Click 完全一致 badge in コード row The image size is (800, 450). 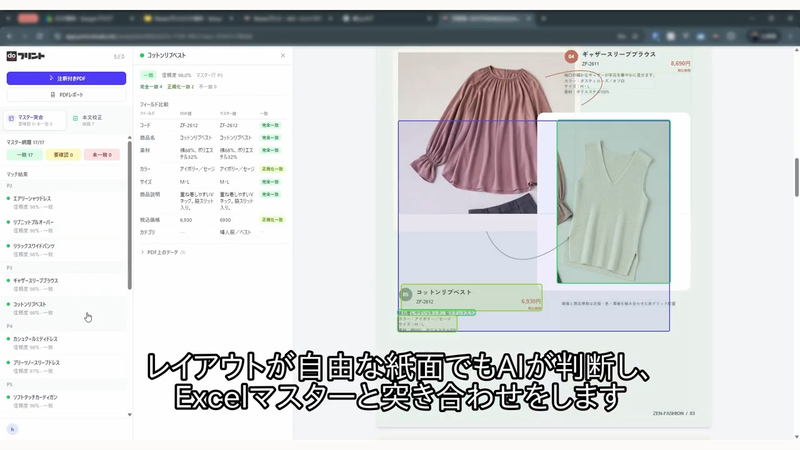point(270,125)
